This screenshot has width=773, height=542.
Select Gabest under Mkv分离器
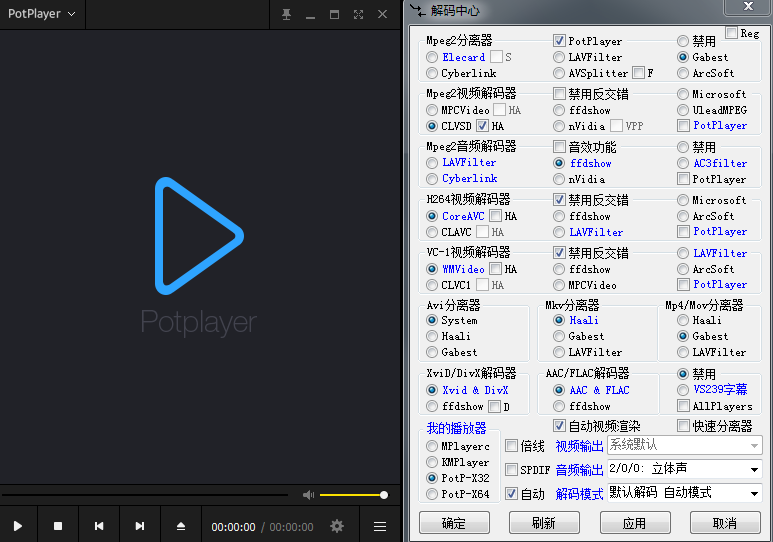(x=559, y=336)
